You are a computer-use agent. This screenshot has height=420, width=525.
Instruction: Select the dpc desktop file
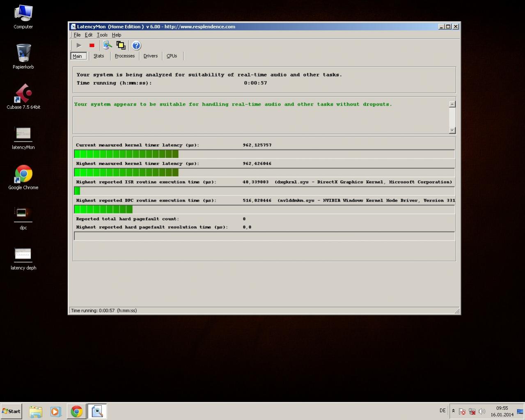coord(23,218)
